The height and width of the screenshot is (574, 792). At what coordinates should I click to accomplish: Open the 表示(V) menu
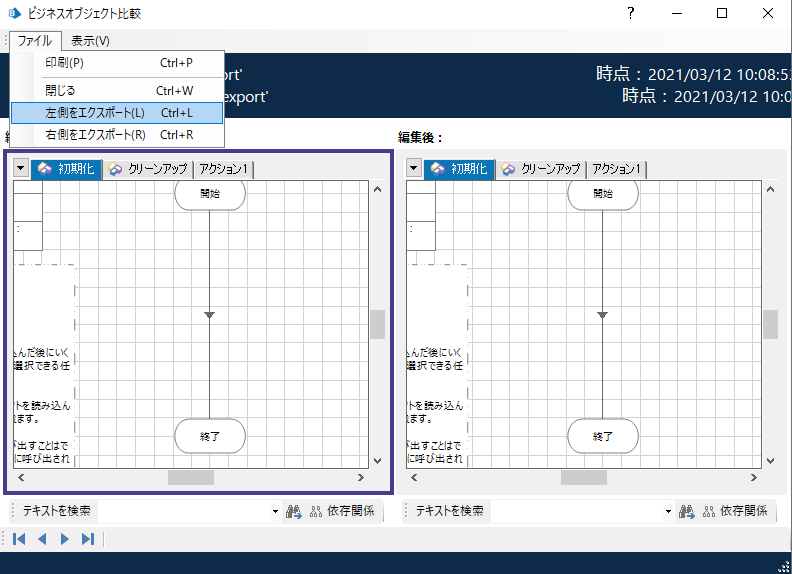(90, 40)
